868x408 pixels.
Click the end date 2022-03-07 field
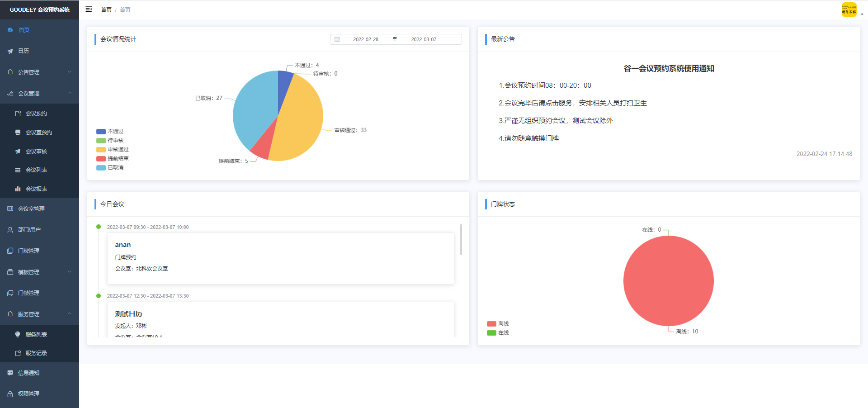point(424,39)
